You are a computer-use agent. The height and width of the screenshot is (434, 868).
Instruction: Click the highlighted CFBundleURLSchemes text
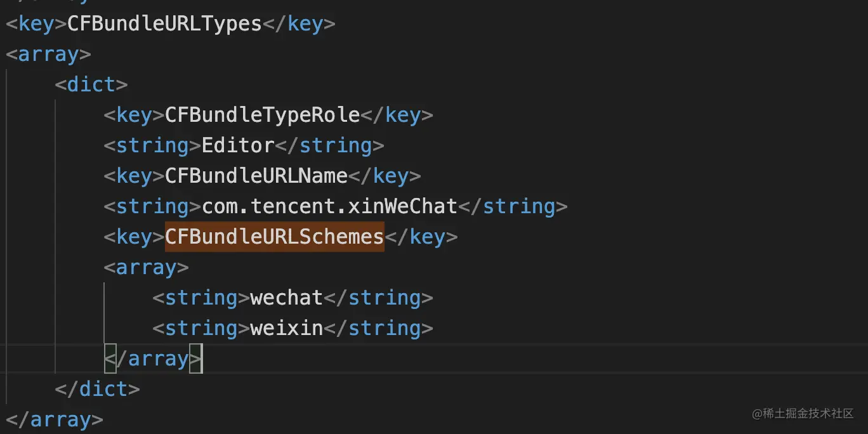274,237
